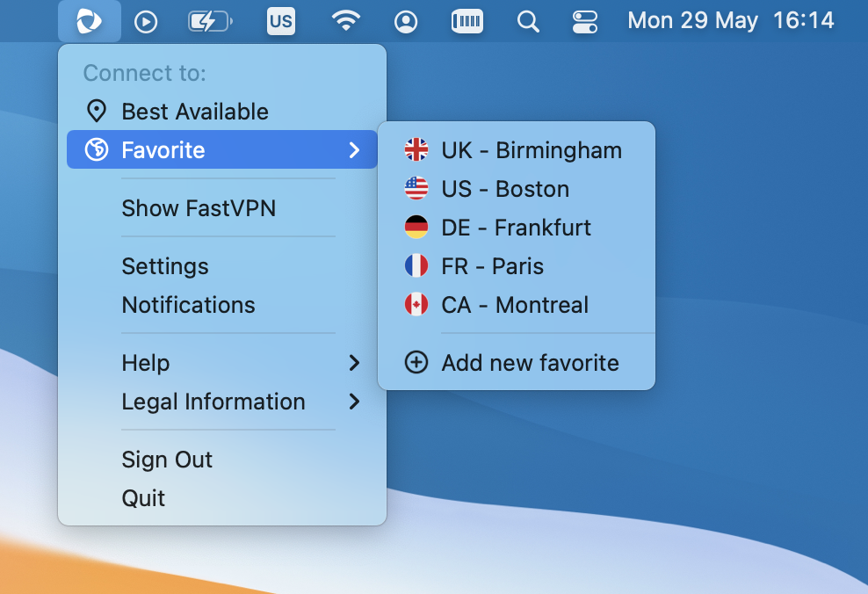This screenshot has width=868, height=594.
Task: Click the date and time display
Action: (x=731, y=21)
